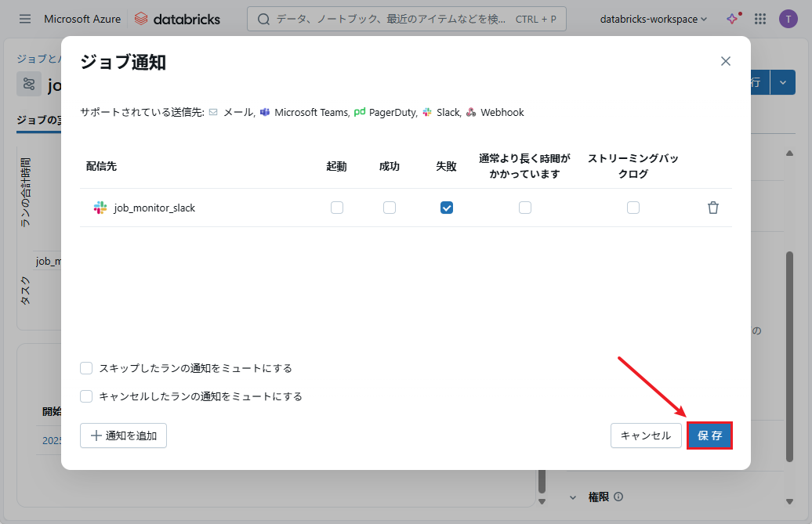Enable the 成功 checkbox for job_monitor_slack
The width and height of the screenshot is (812, 524).
[x=390, y=208]
